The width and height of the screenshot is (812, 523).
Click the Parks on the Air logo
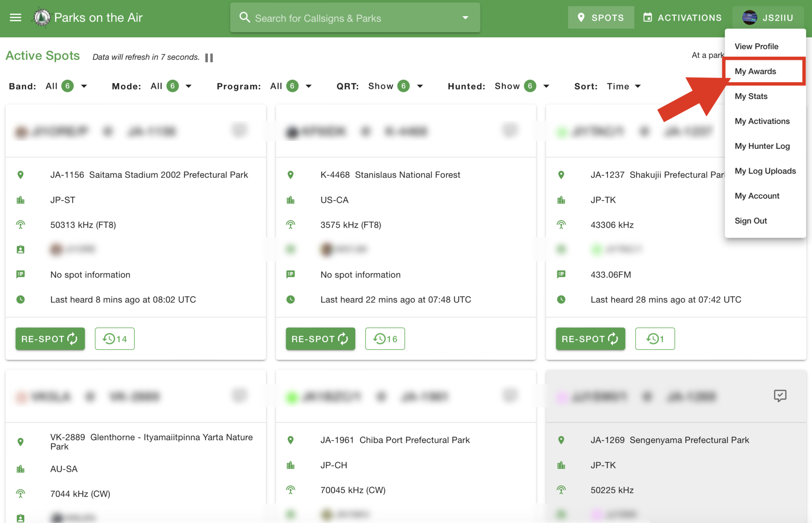pyautogui.click(x=42, y=17)
